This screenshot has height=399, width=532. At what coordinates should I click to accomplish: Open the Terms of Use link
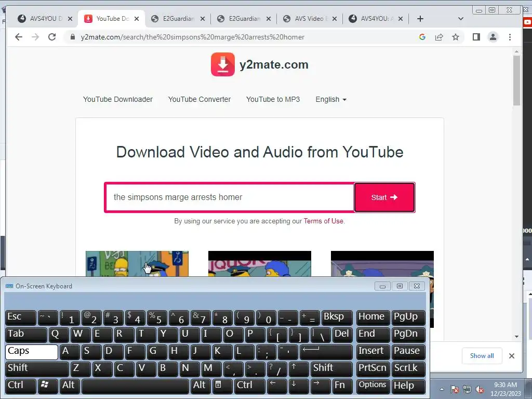pyautogui.click(x=323, y=221)
